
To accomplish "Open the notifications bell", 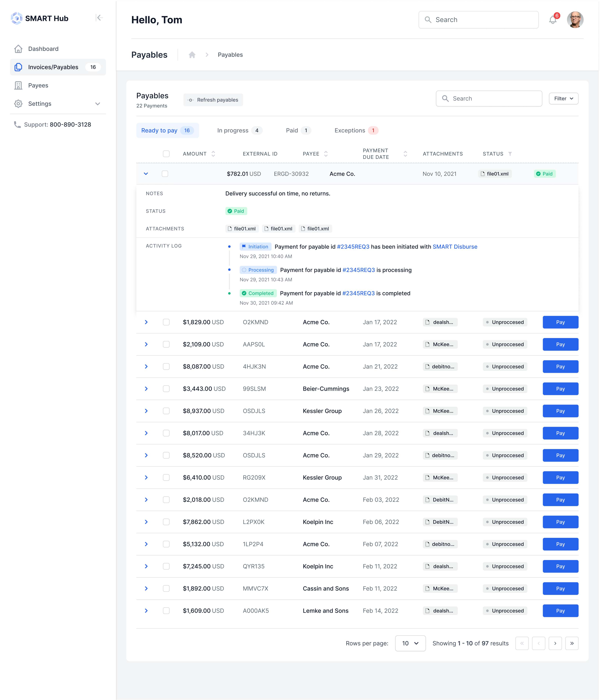I will tap(553, 20).
